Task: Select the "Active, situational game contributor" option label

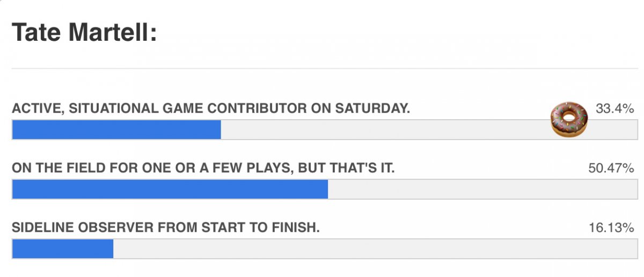Action: click(x=211, y=108)
